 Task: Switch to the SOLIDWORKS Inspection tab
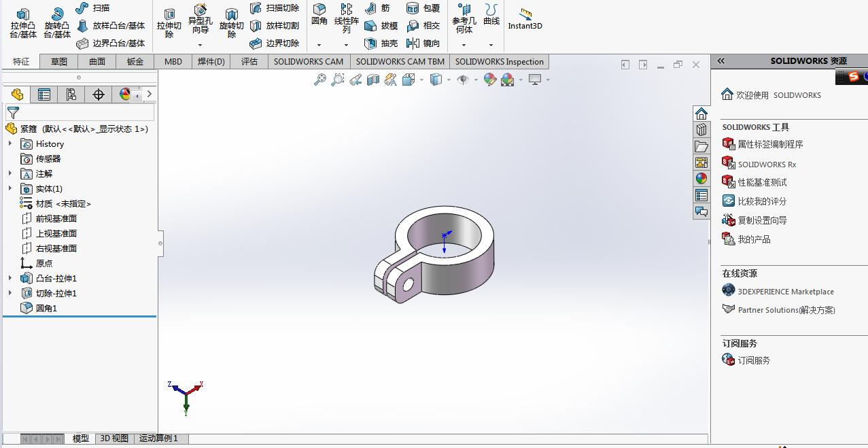click(x=500, y=62)
